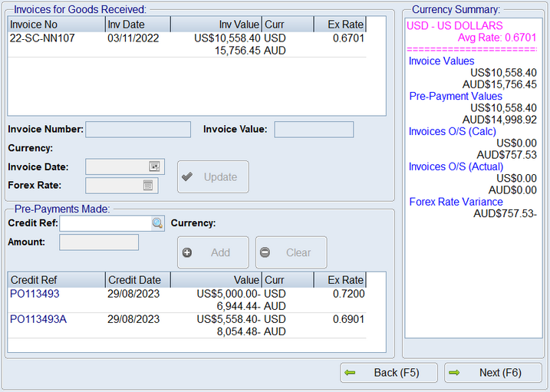Go back with Back (F5) button
This screenshot has height=392, width=550.
pos(389,373)
